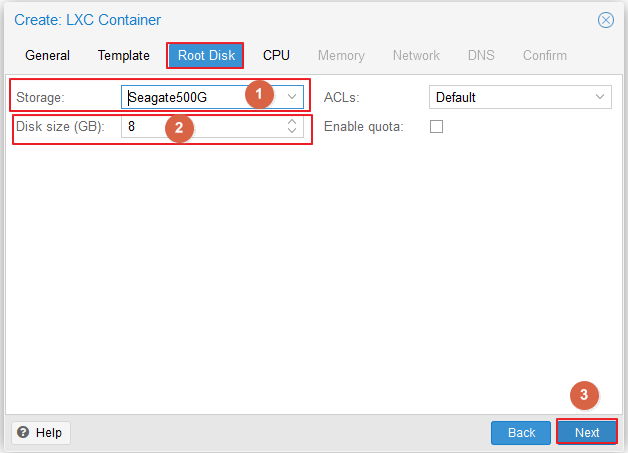Click the numbered step 3 marker
628x453 pixels.
point(584,395)
